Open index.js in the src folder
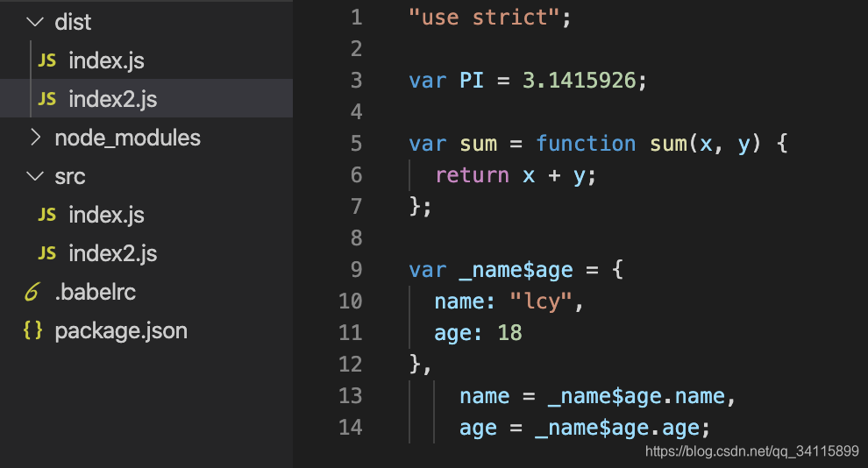868x468 pixels. tap(106, 215)
